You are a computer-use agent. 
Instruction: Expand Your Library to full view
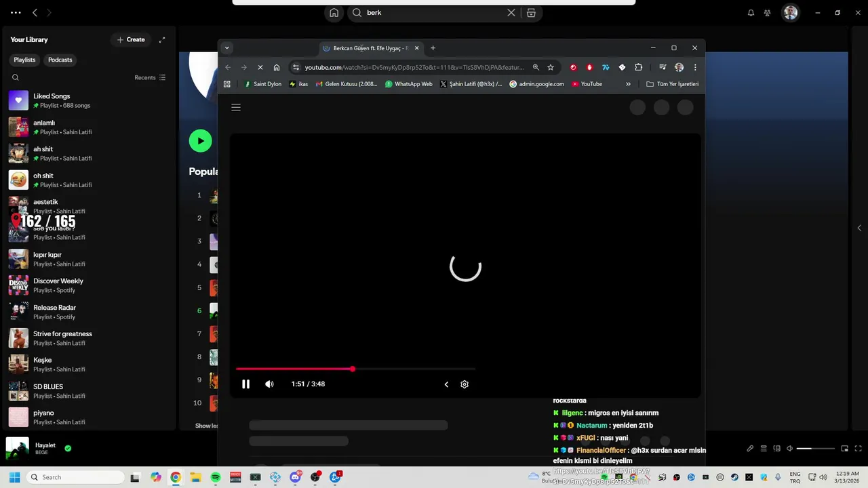(162, 40)
